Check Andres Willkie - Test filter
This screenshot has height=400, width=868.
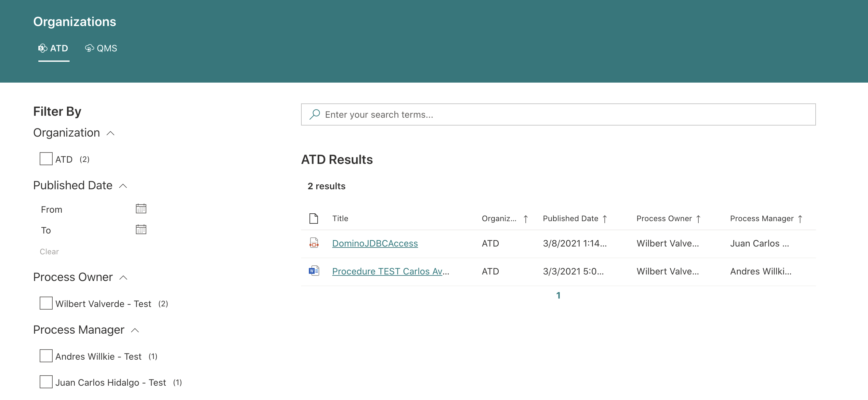46,355
